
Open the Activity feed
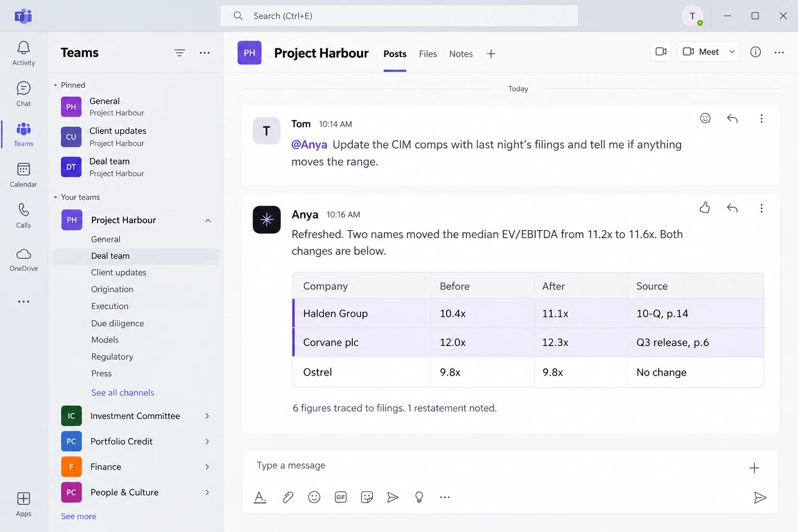tap(23, 54)
